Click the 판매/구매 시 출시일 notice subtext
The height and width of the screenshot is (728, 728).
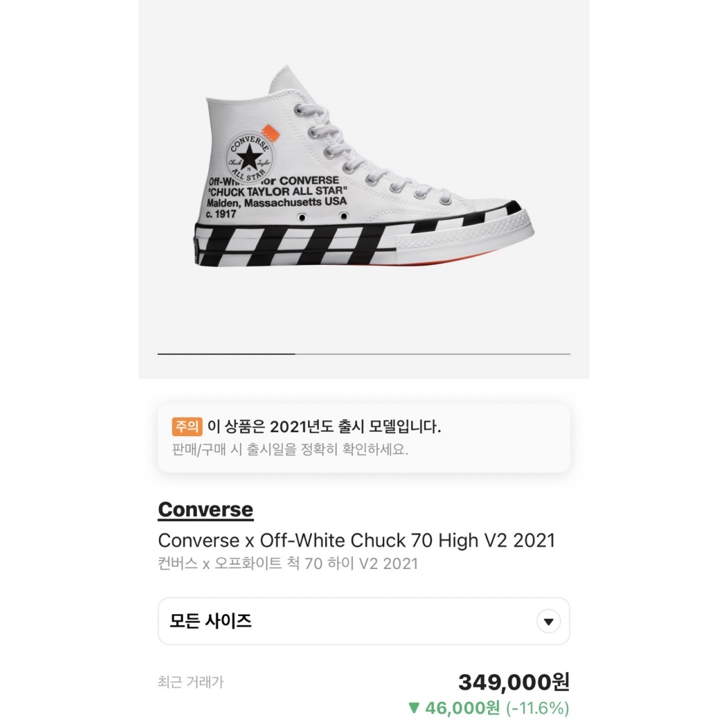pyautogui.click(x=290, y=449)
